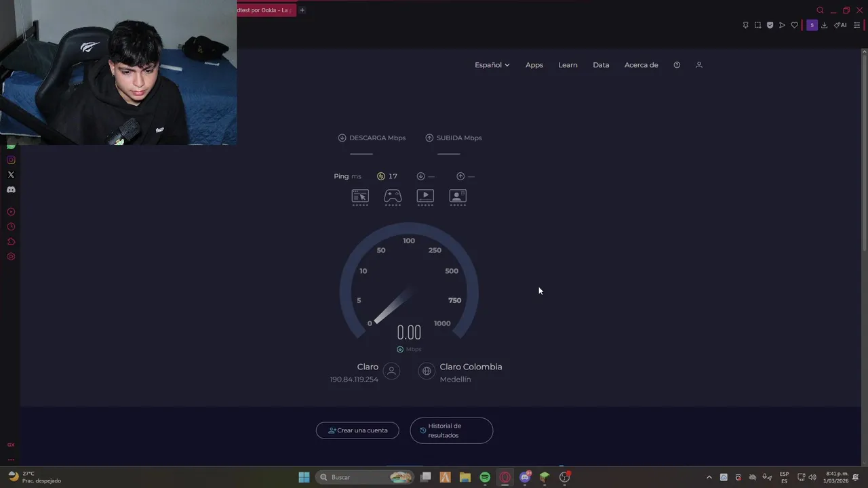
Task: Click the IP address 190.84.119.254
Action: tap(354, 380)
